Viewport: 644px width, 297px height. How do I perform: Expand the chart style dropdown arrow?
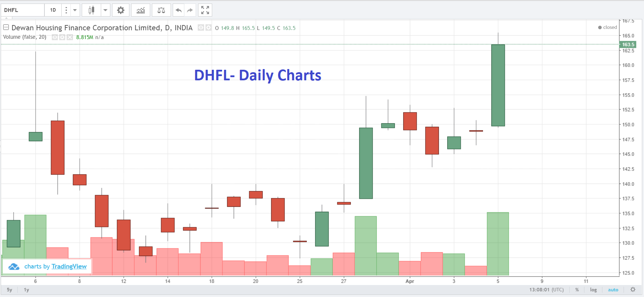coord(105,10)
